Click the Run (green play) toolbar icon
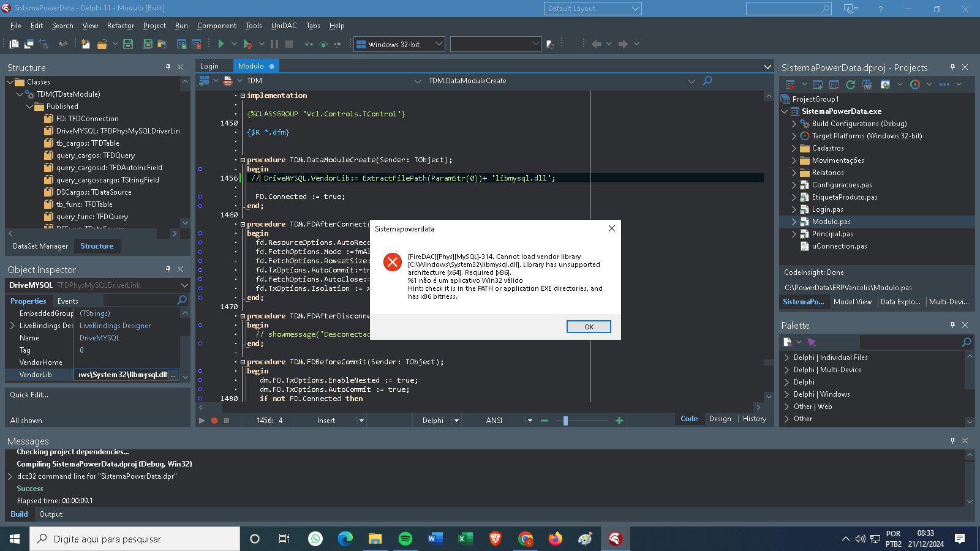 (x=221, y=43)
